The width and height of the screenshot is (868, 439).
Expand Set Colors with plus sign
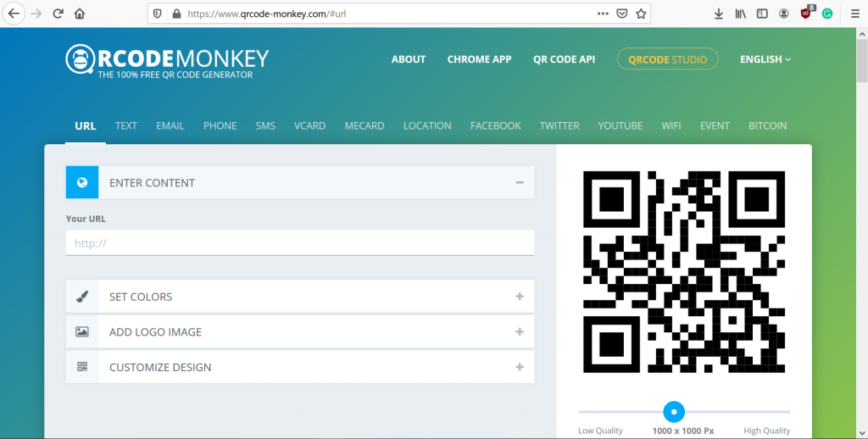click(520, 297)
